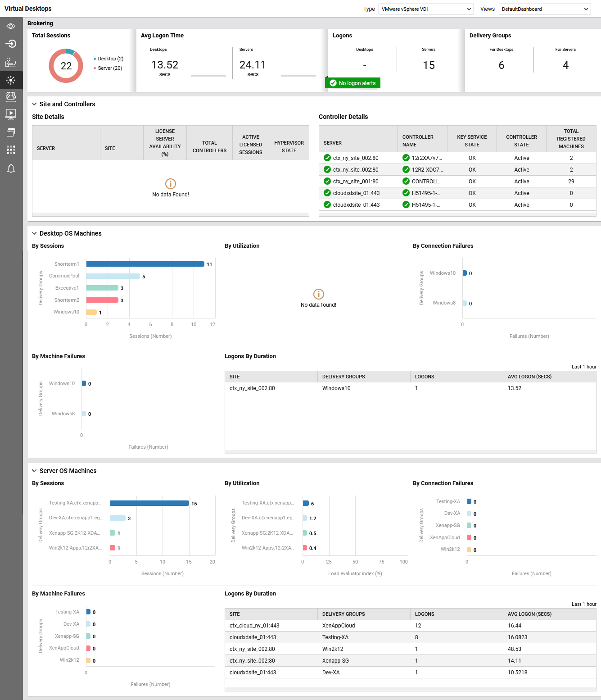The width and height of the screenshot is (601, 700).
Task: Click the green No logon alerts status badge
Action: (352, 83)
